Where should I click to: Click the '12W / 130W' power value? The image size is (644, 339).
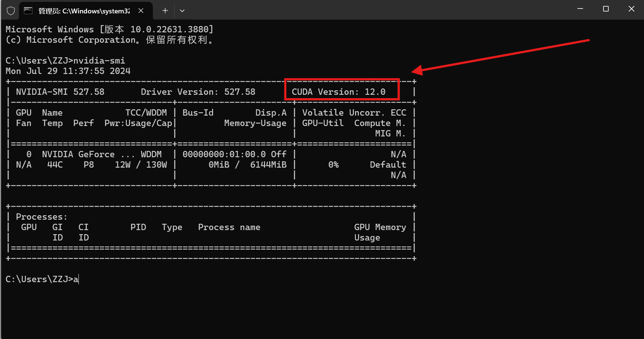141,165
